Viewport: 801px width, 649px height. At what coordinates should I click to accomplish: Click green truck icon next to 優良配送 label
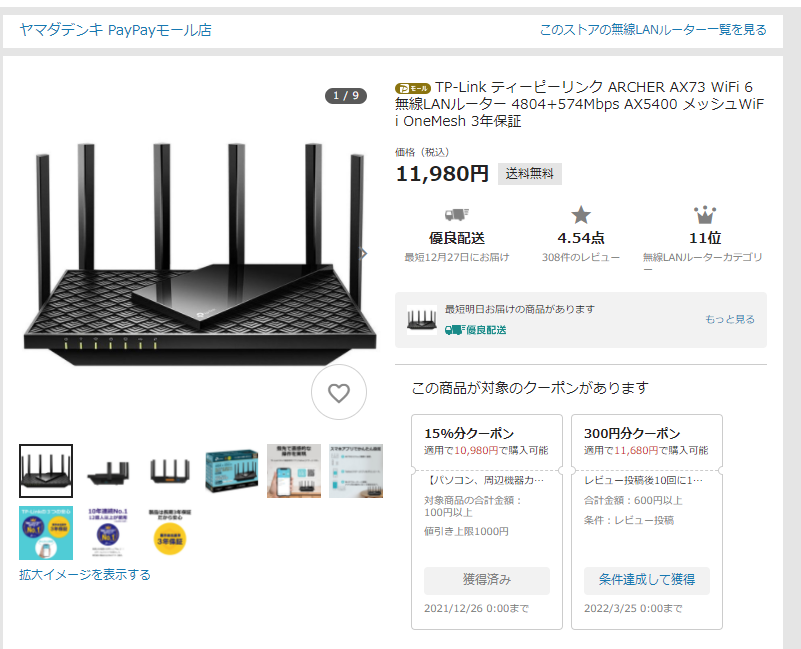coord(455,330)
